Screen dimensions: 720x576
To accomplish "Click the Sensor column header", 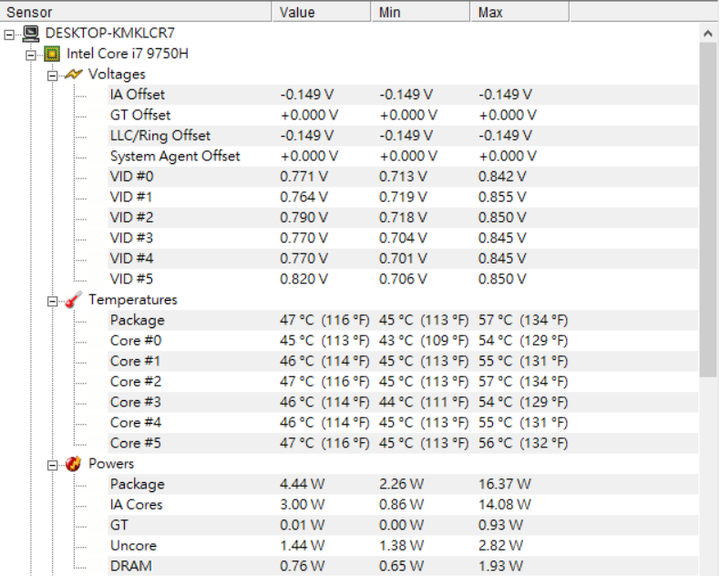I will coord(136,12).
